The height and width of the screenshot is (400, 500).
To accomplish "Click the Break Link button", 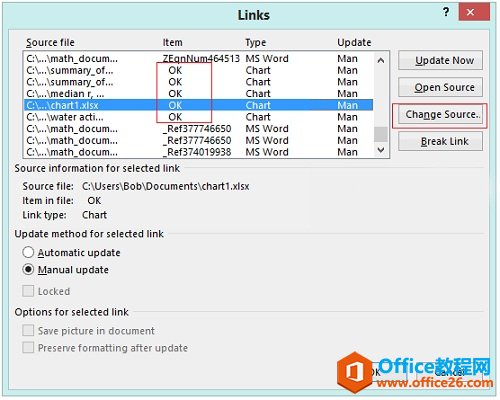I will [x=440, y=141].
